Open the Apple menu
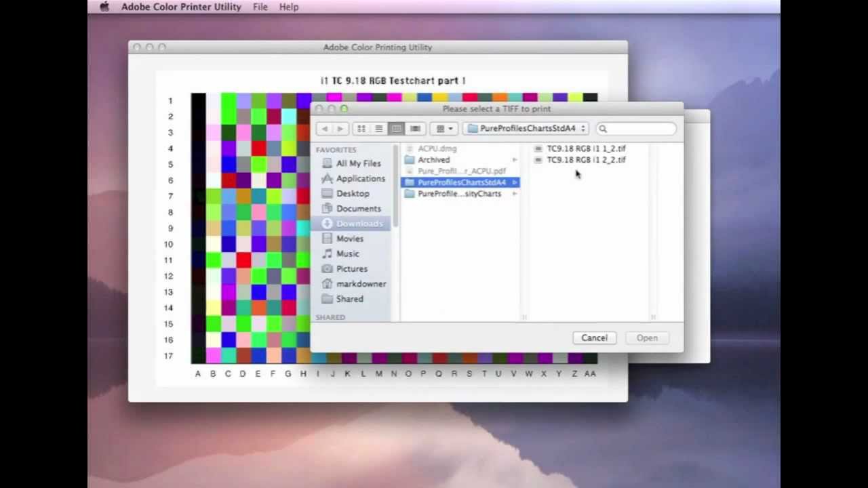 [x=104, y=7]
